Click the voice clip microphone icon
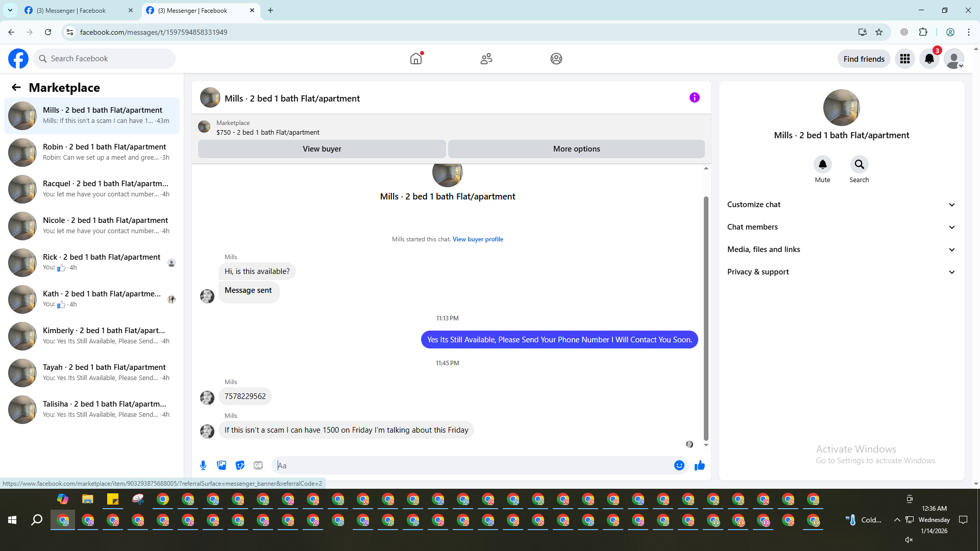980x551 pixels. (203, 465)
